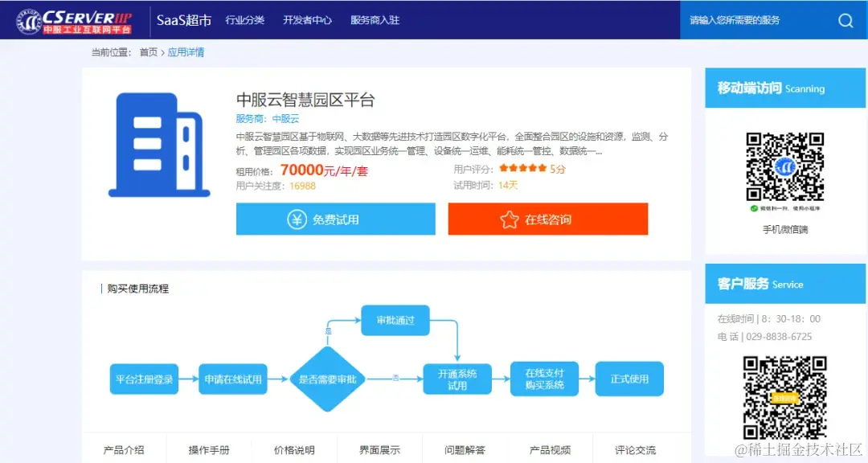Click the yen icon on 免费试用

point(297,219)
